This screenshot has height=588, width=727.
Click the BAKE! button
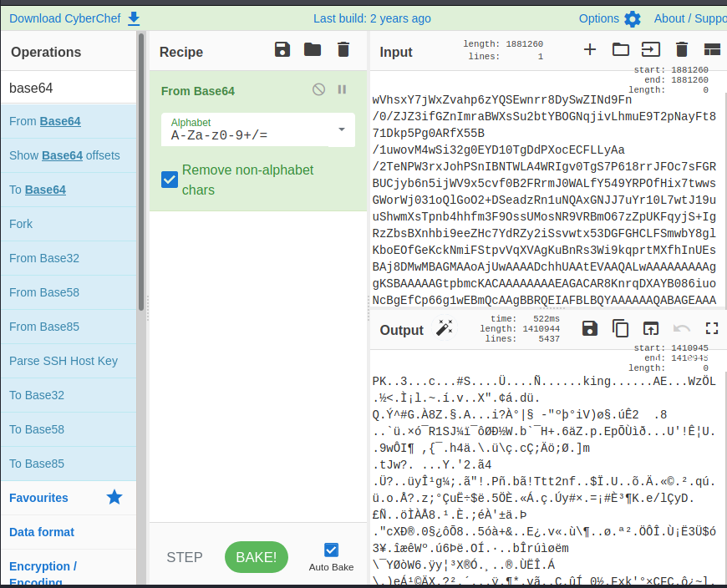point(257,557)
